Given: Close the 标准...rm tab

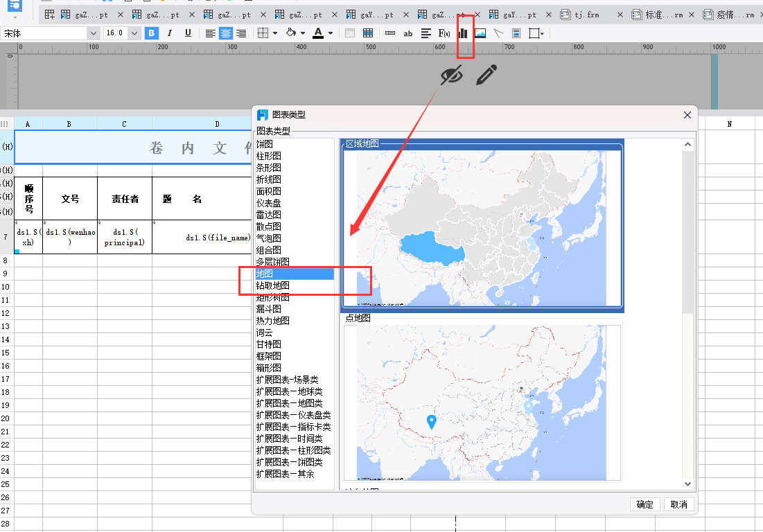Looking at the screenshot, I should (x=692, y=15).
